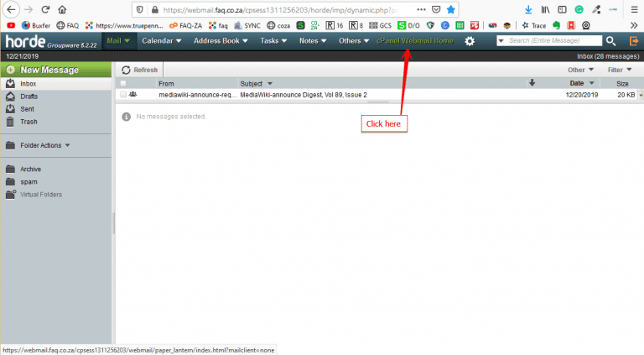Click the message list scrollbar down arrow
The height and width of the screenshot is (355, 644).
coord(641,95)
